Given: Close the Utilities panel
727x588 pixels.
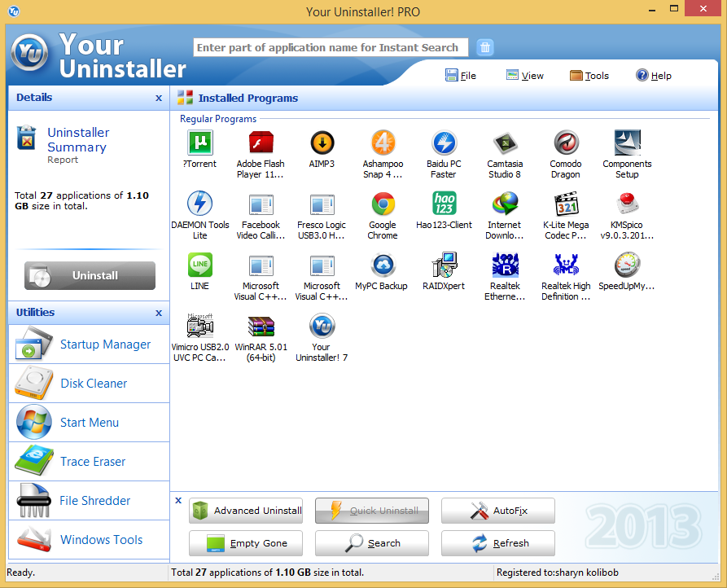Looking at the screenshot, I should pyautogui.click(x=159, y=313).
